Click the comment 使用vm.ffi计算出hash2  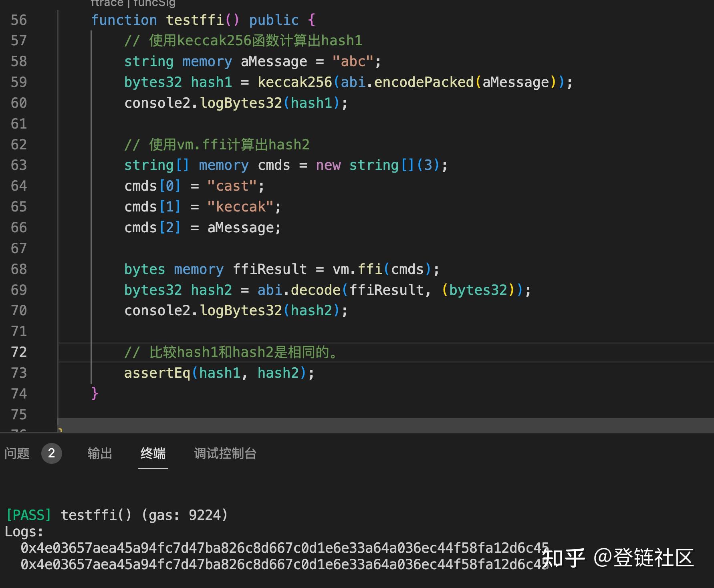click(216, 144)
